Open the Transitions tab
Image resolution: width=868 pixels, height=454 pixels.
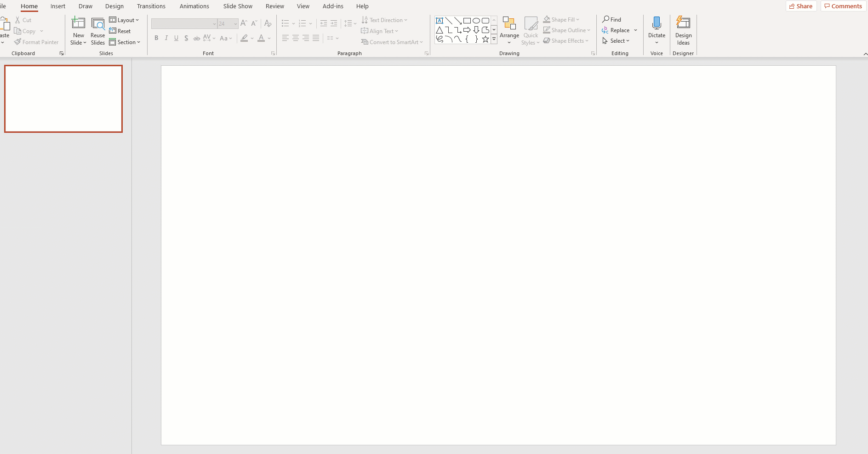151,6
